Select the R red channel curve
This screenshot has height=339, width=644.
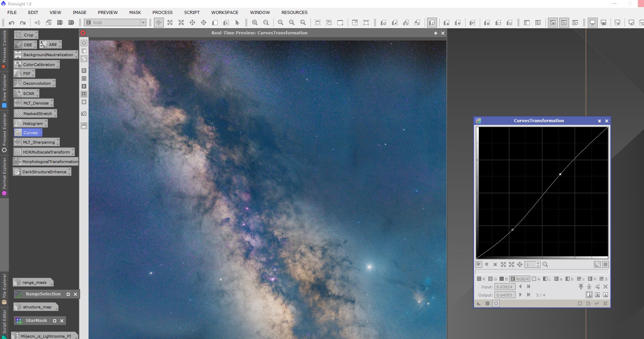(481, 279)
